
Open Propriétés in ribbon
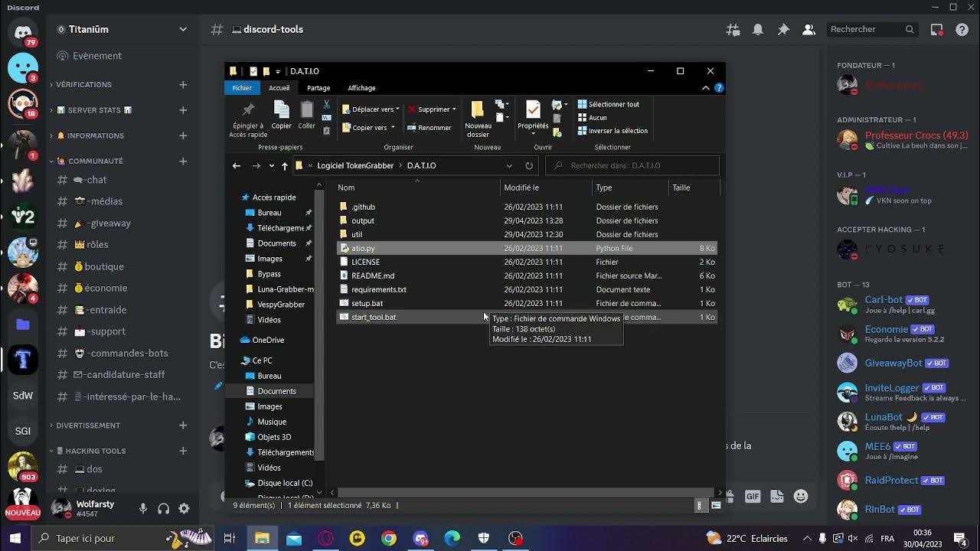[533, 111]
